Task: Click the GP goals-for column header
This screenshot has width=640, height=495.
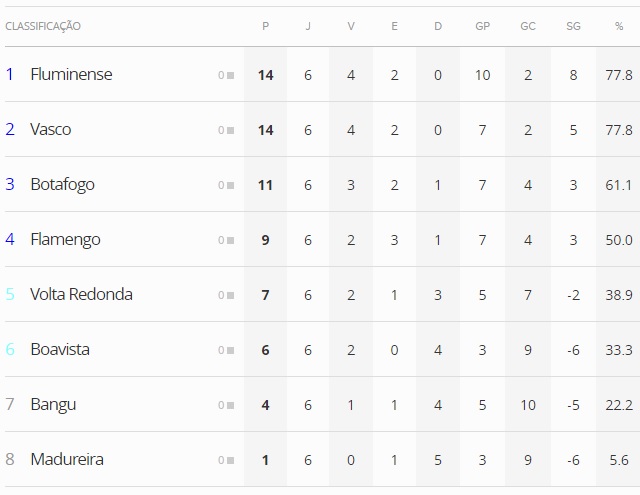Action: click(x=482, y=27)
